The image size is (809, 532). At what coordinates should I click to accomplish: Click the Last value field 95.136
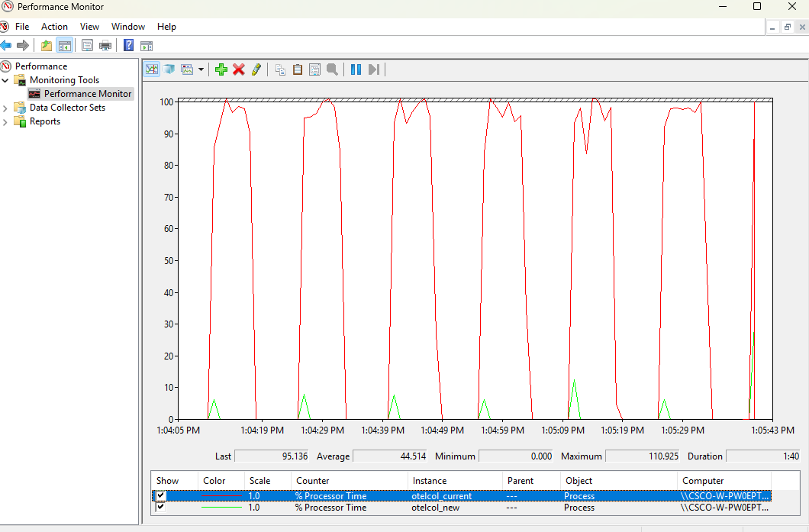pyautogui.click(x=272, y=456)
